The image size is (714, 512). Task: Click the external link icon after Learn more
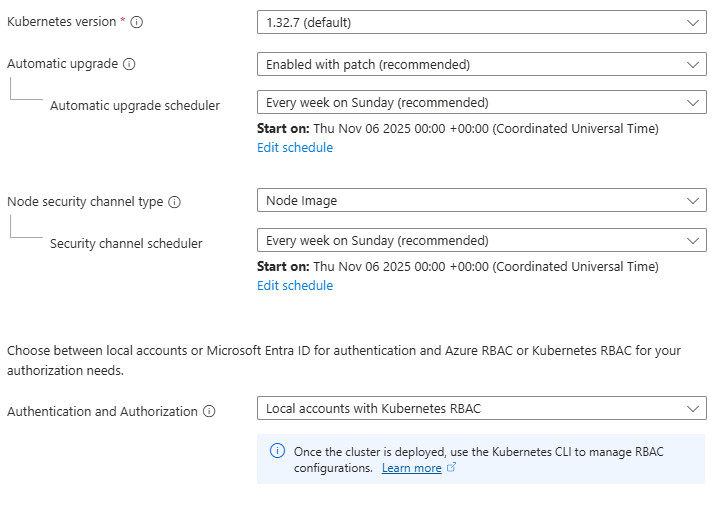pos(452,468)
